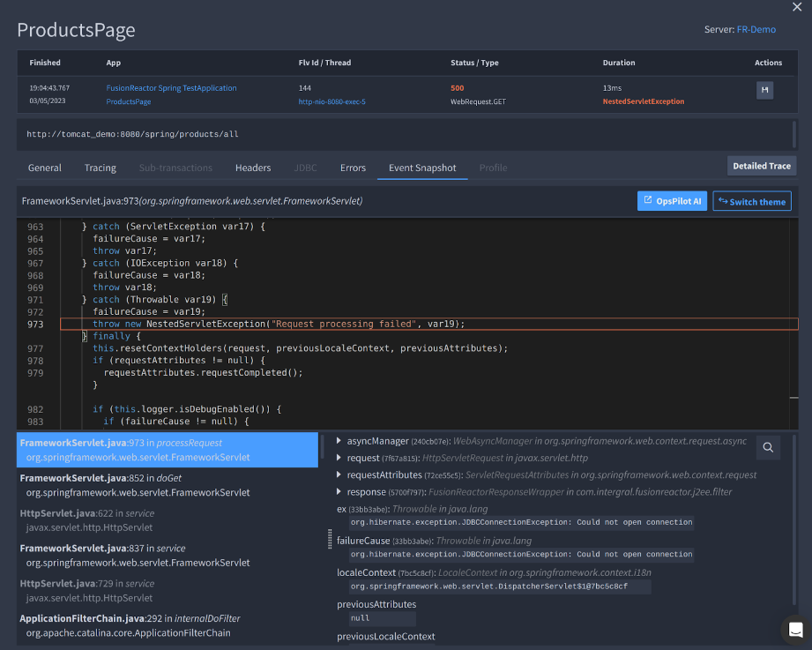Open FusionReactor Spring TestApplication link
This screenshot has height=650, width=812.
pyautogui.click(x=171, y=88)
